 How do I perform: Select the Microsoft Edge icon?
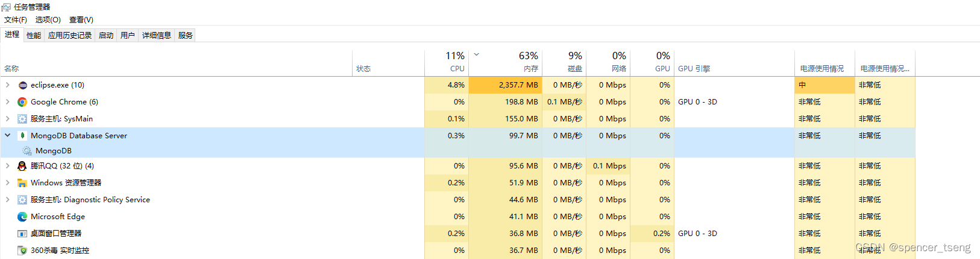(22, 217)
